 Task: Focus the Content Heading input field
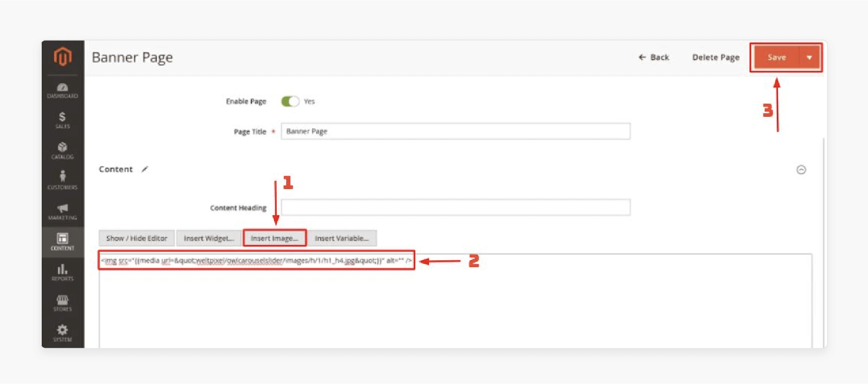pyautogui.click(x=456, y=208)
